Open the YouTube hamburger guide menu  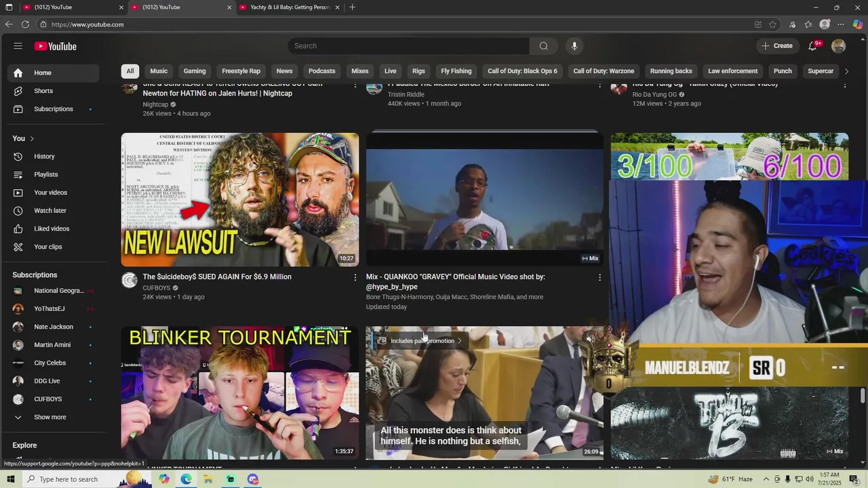pos(18,46)
